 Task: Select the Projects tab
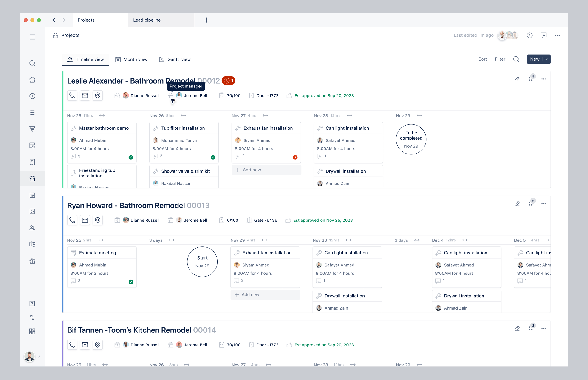(100, 20)
